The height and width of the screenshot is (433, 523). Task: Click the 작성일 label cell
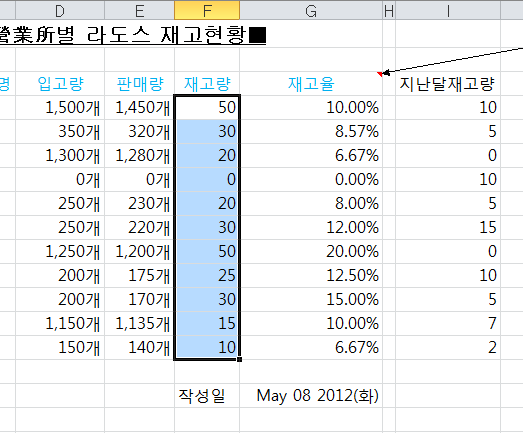point(207,396)
